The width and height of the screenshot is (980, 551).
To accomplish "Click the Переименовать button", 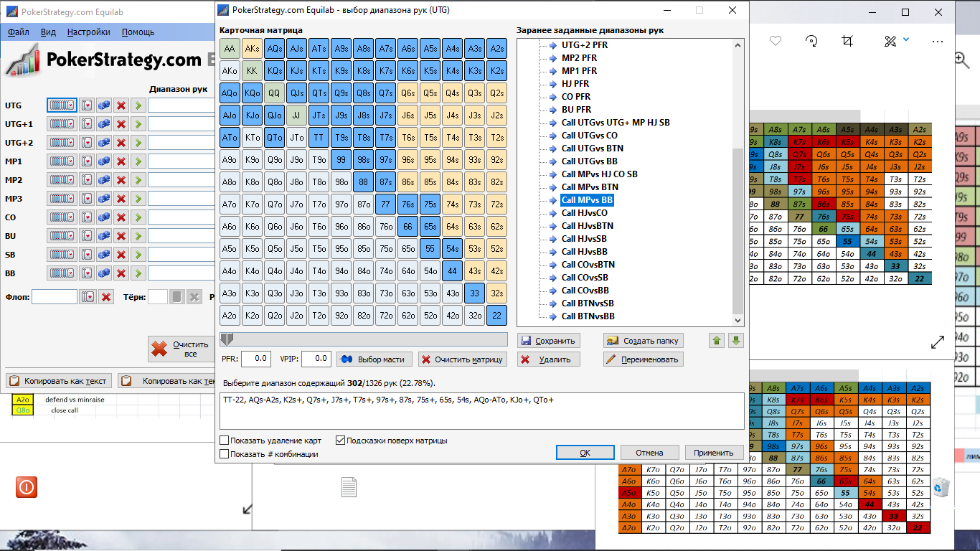I will point(644,359).
